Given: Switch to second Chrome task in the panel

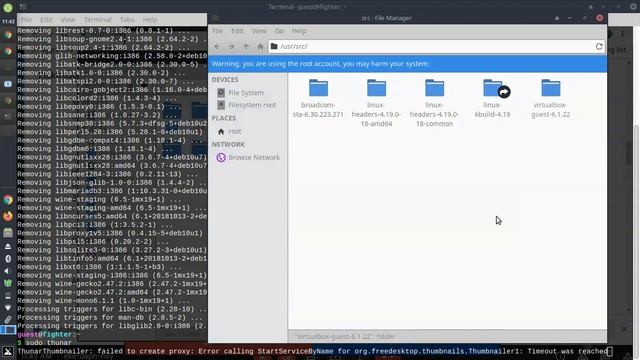Looking at the screenshot, I should pyautogui.click(x=8, y=51).
